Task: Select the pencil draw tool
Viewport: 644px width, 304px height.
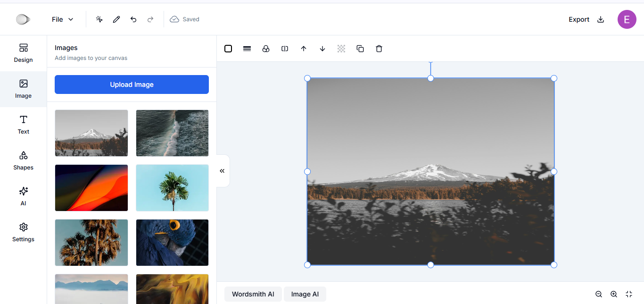Action: click(116, 19)
